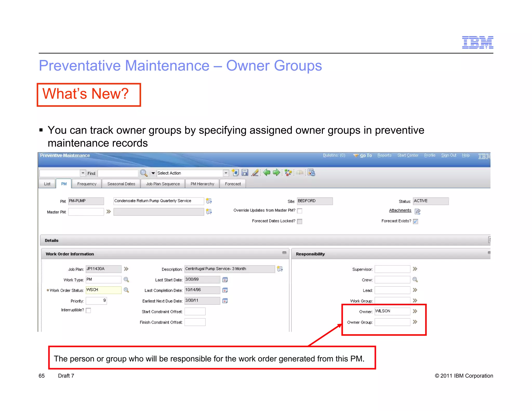Switch to the PM tab
This screenshot has height=411, width=532.
tap(64, 184)
